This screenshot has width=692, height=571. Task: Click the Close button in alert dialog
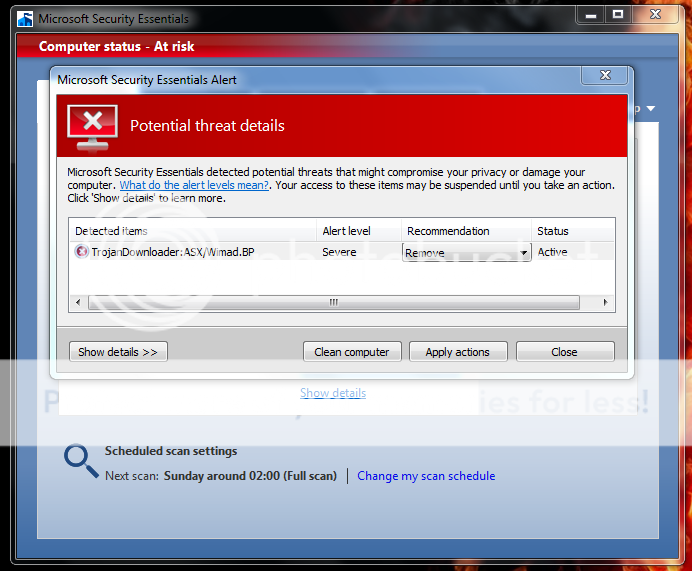click(565, 352)
